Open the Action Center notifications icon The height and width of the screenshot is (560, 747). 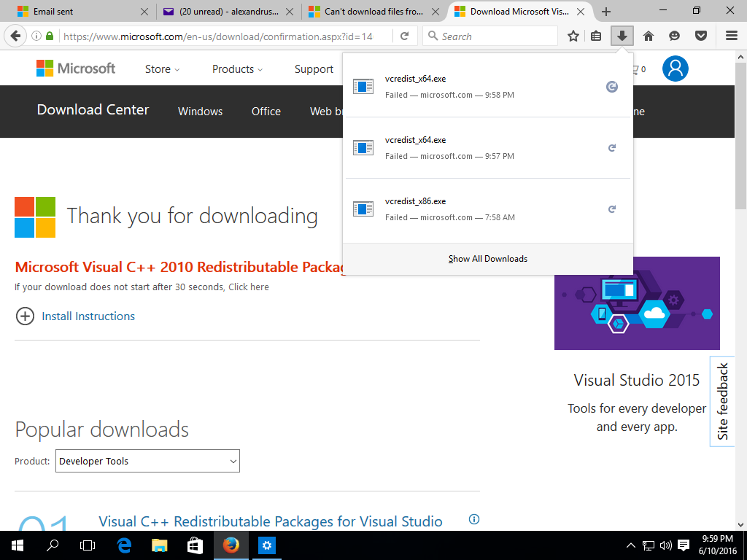pyautogui.click(x=684, y=545)
